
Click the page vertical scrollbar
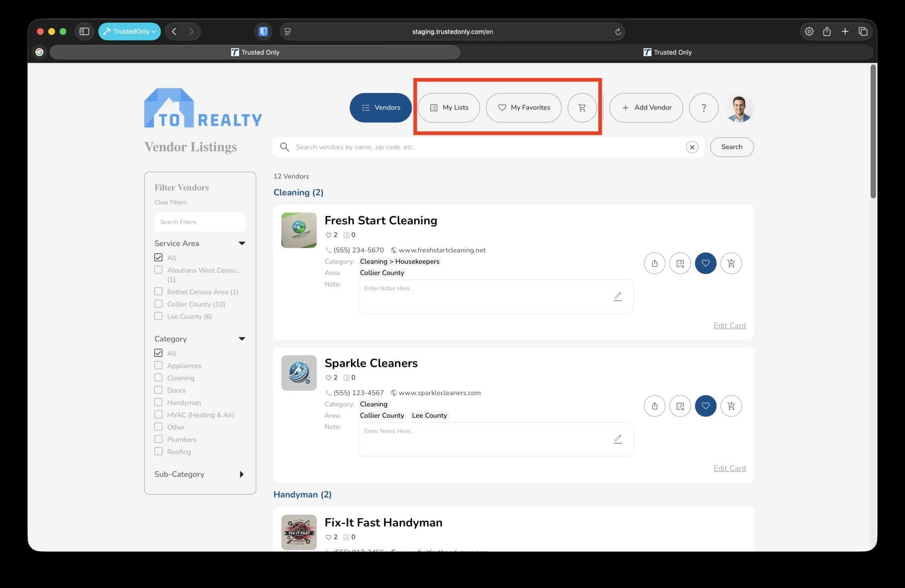(x=873, y=132)
